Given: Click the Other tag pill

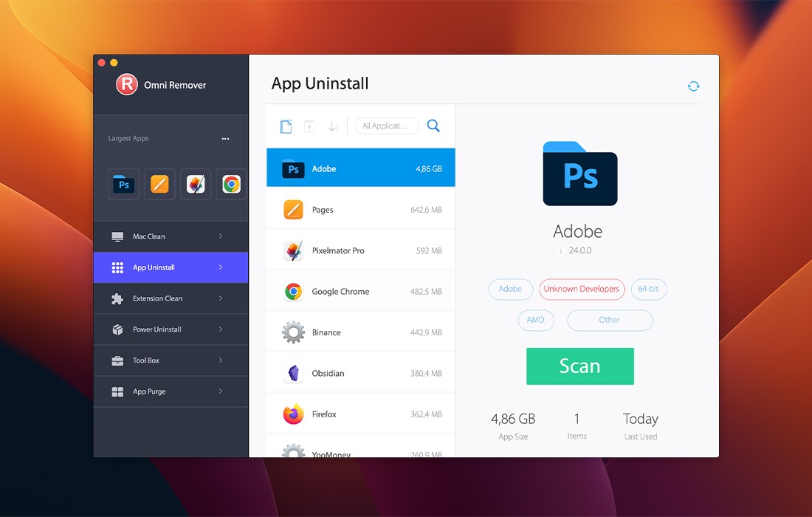Looking at the screenshot, I should [x=610, y=320].
